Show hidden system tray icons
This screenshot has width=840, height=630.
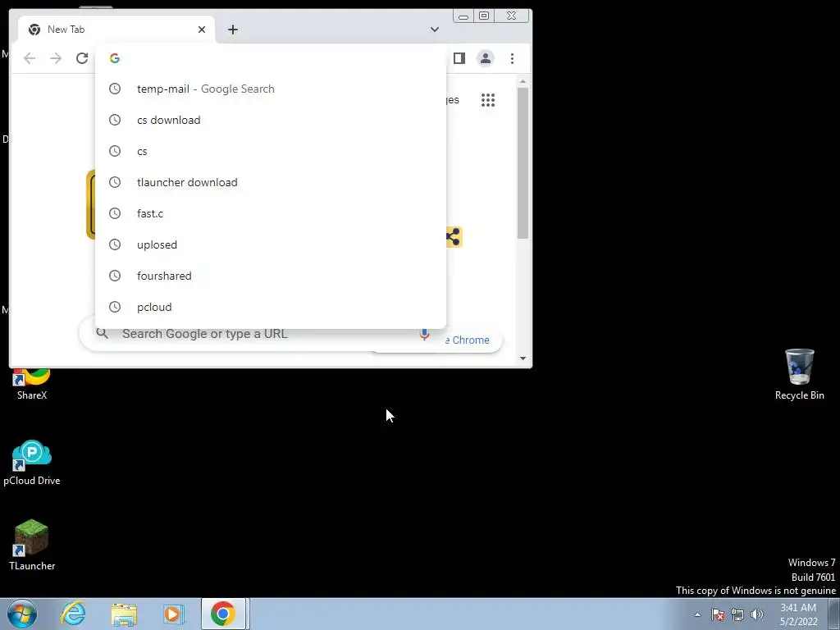pos(697,614)
